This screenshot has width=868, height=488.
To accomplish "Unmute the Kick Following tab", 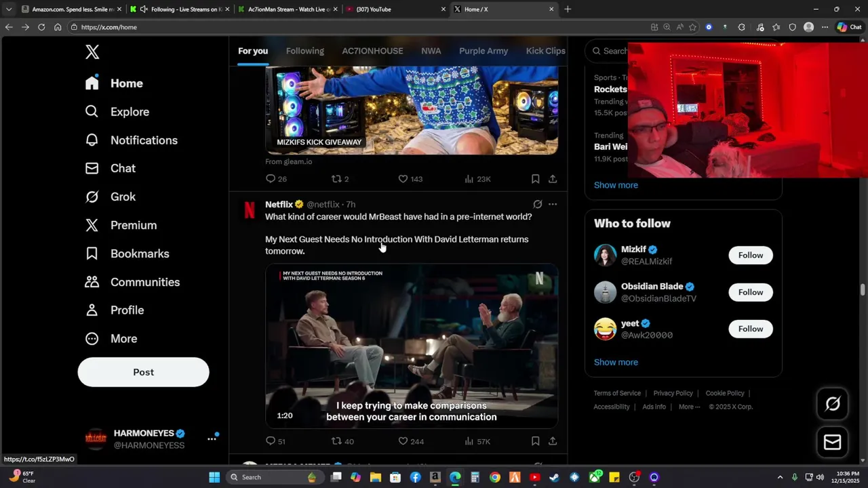I will (144, 9).
